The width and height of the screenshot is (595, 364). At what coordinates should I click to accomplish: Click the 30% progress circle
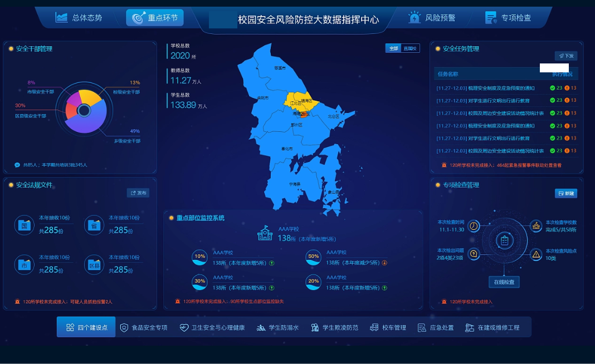click(199, 282)
